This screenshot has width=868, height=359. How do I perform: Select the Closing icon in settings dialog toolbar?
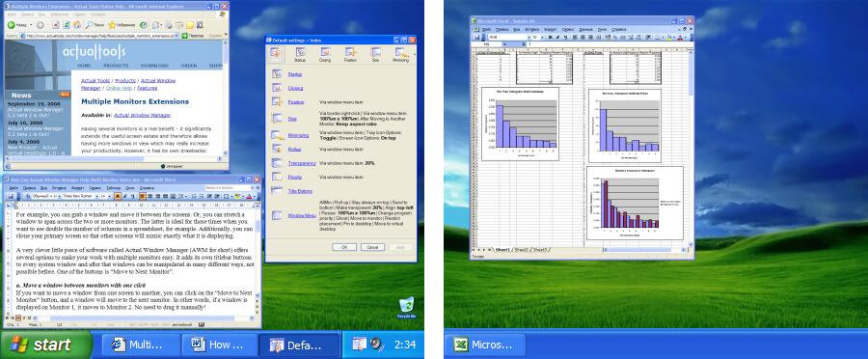pos(325,54)
